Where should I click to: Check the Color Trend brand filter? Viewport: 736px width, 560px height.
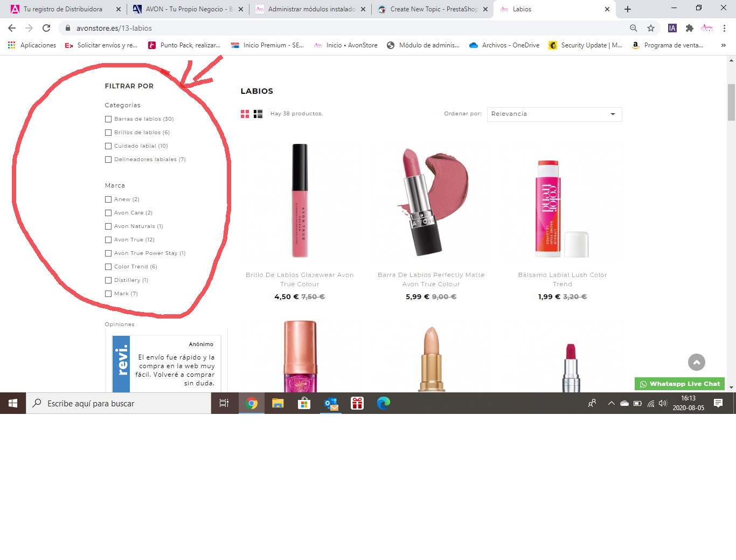pyautogui.click(x=108, y=267)
